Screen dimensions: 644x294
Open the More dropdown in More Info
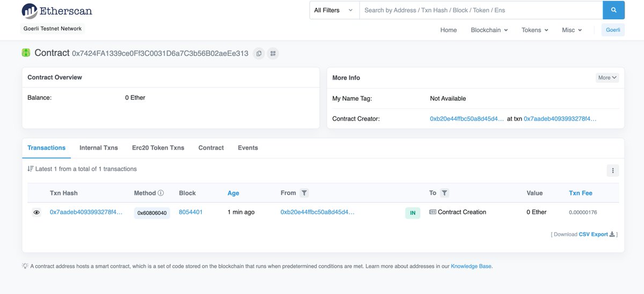[608, 78]
